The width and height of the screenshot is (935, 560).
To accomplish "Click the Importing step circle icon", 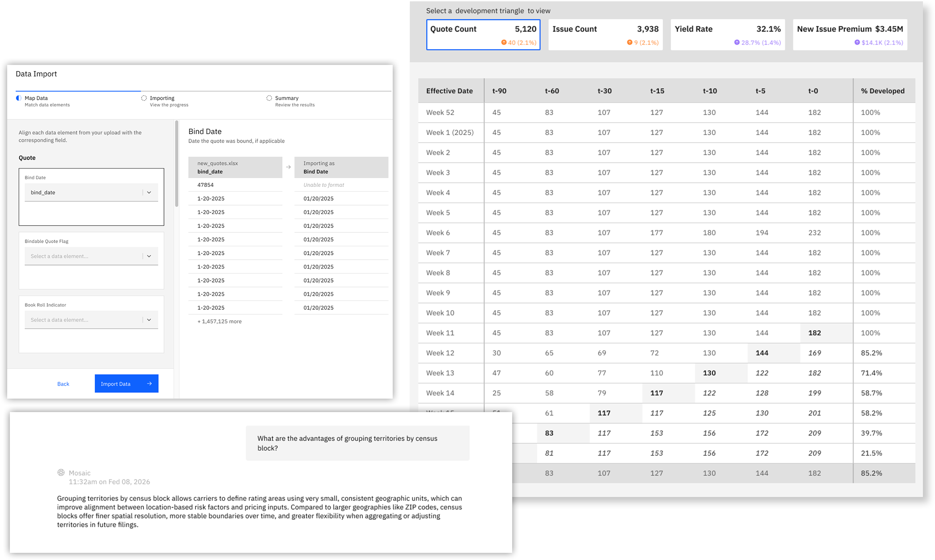I will coord(144,98).
